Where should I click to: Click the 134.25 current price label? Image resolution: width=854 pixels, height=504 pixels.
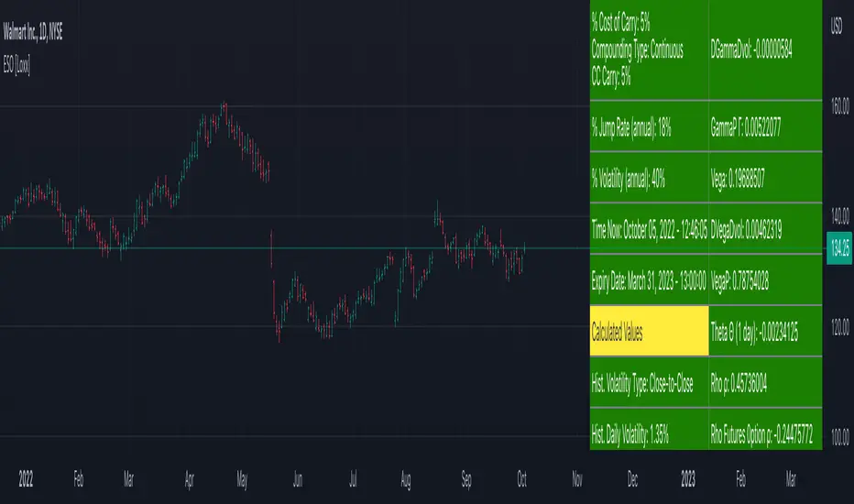(x=839, y=248)
